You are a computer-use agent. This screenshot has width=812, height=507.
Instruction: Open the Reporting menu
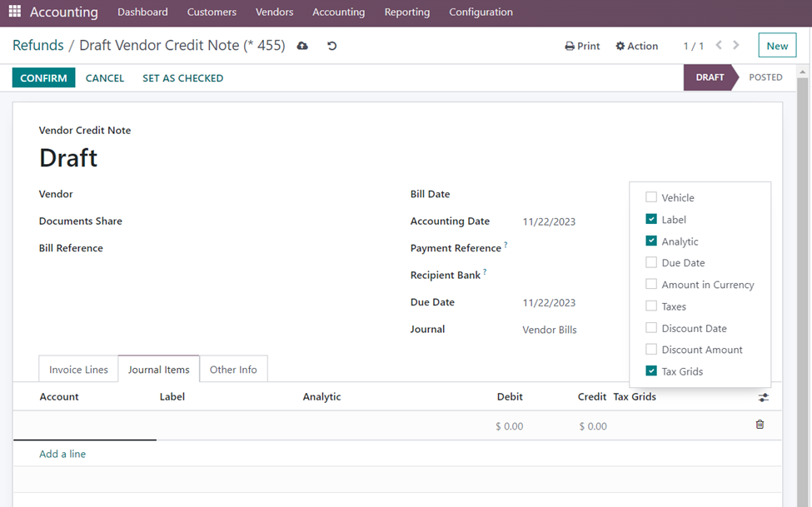click(406, 12)
